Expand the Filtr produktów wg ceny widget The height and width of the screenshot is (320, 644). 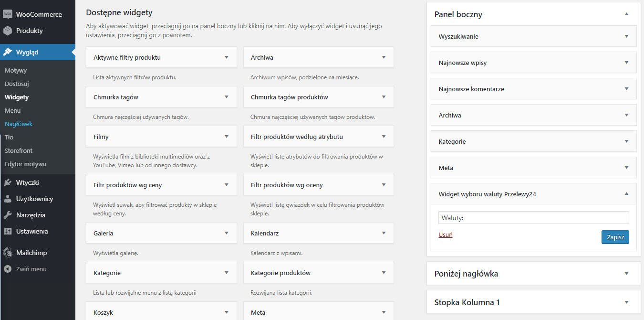point(227,185)
